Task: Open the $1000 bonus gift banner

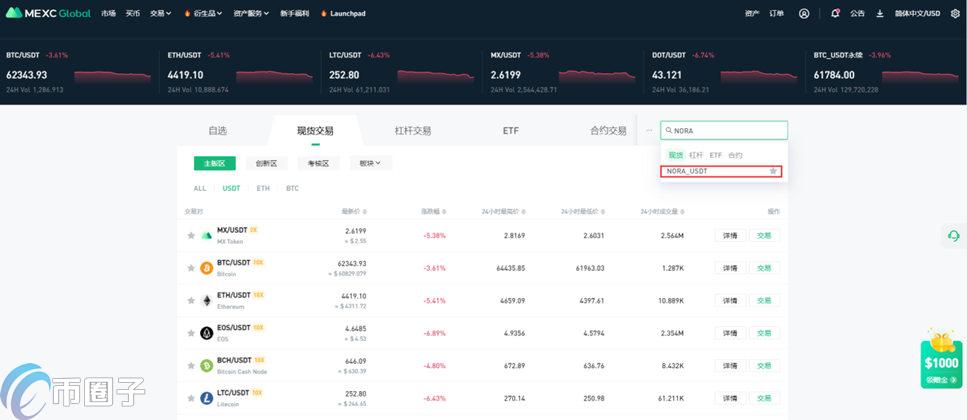Action: [941, 360]
